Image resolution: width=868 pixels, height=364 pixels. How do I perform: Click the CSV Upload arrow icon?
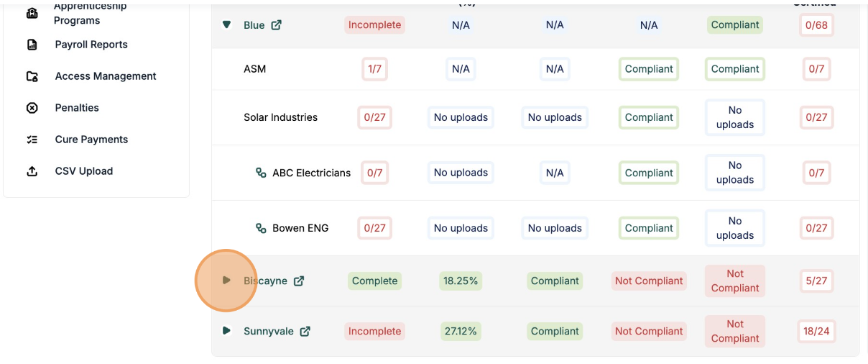(32, 171)
